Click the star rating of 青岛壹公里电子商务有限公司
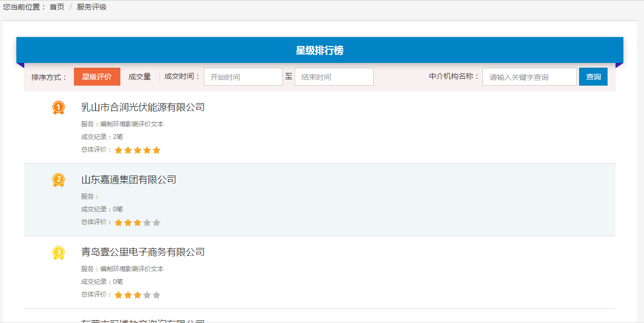644x323 pixels. (x=137, y=295)
